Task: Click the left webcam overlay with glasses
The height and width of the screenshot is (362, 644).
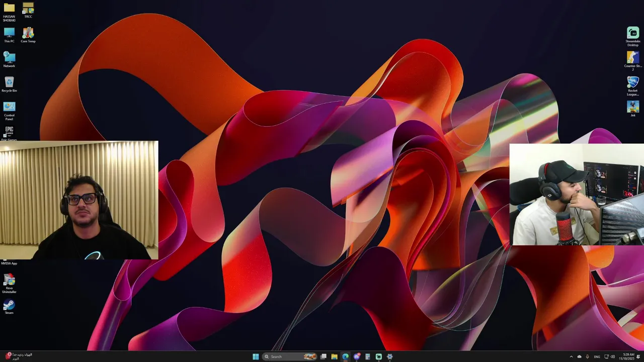Action: (x=79, y=200)
